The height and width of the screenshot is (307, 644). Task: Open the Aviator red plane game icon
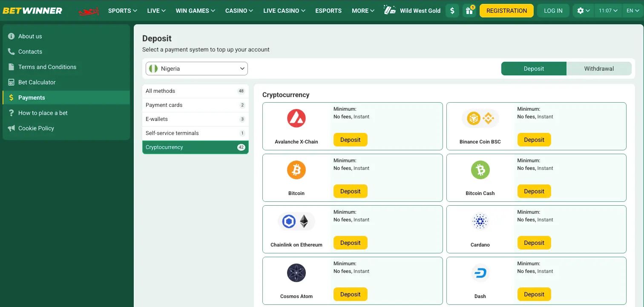(89, 11)
